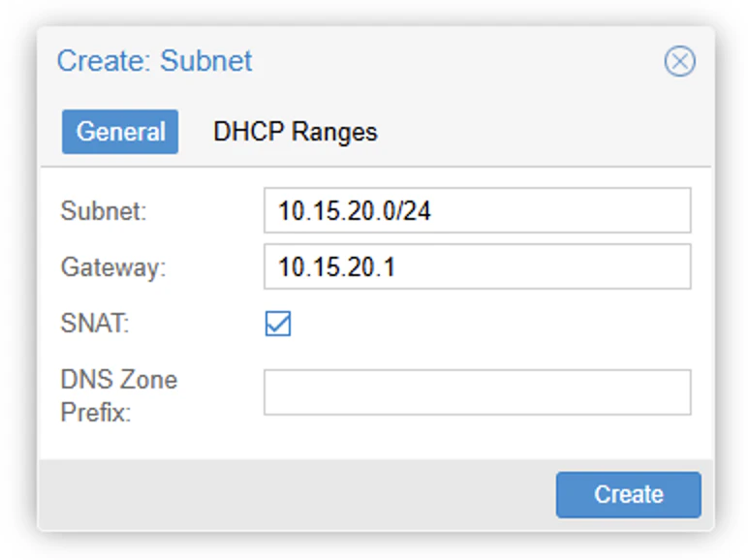Click the 'Create: Subnet' dialog title
Image resolution: width=748 pixels, height=560 pixels.
tap(155, 61)
